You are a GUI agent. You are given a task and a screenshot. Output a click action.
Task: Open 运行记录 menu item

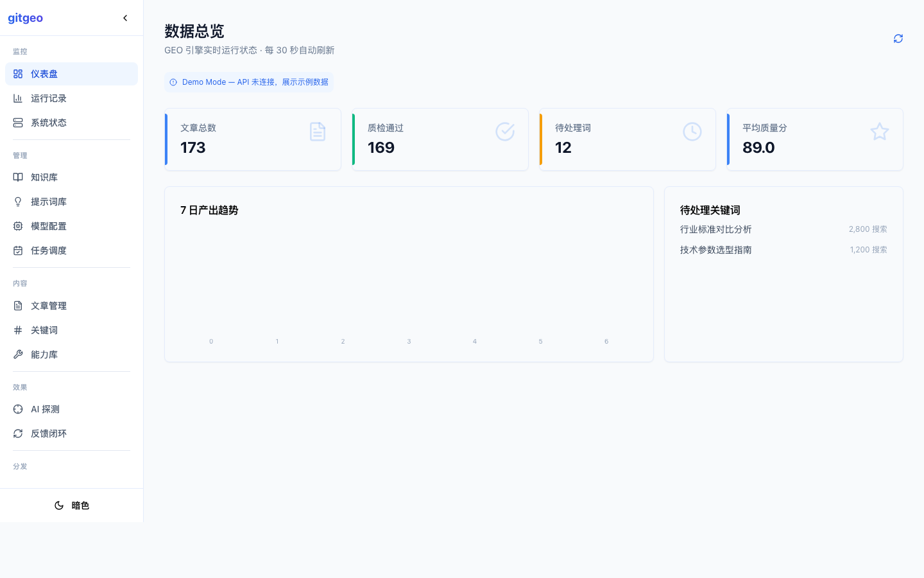click(71, 98)
